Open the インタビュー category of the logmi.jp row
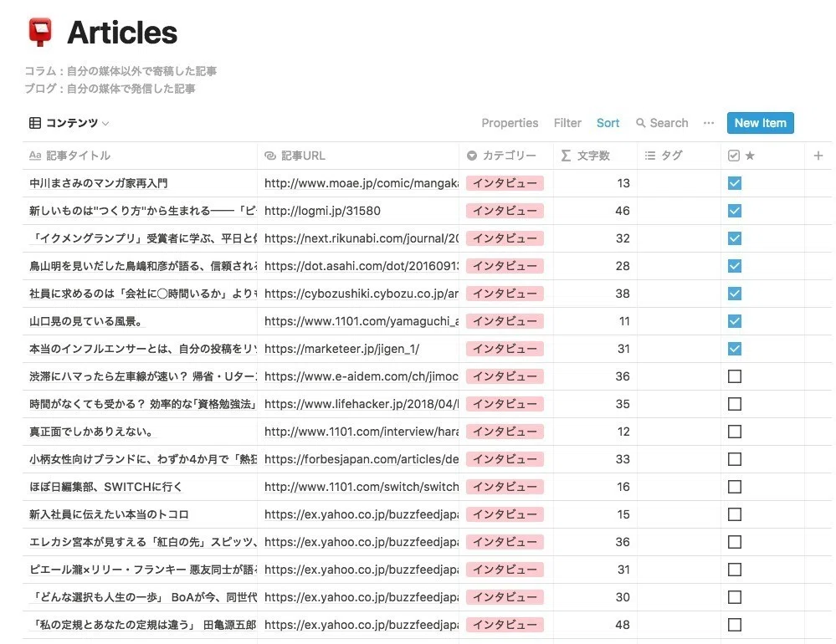This screenshot has width=836, height=644. click(505, 211)
